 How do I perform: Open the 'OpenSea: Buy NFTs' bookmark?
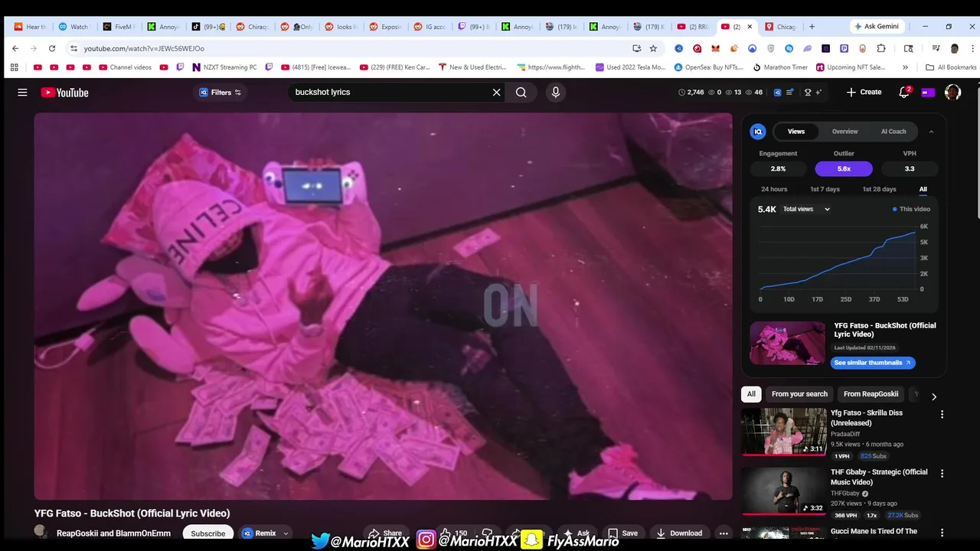coord(708,67)
